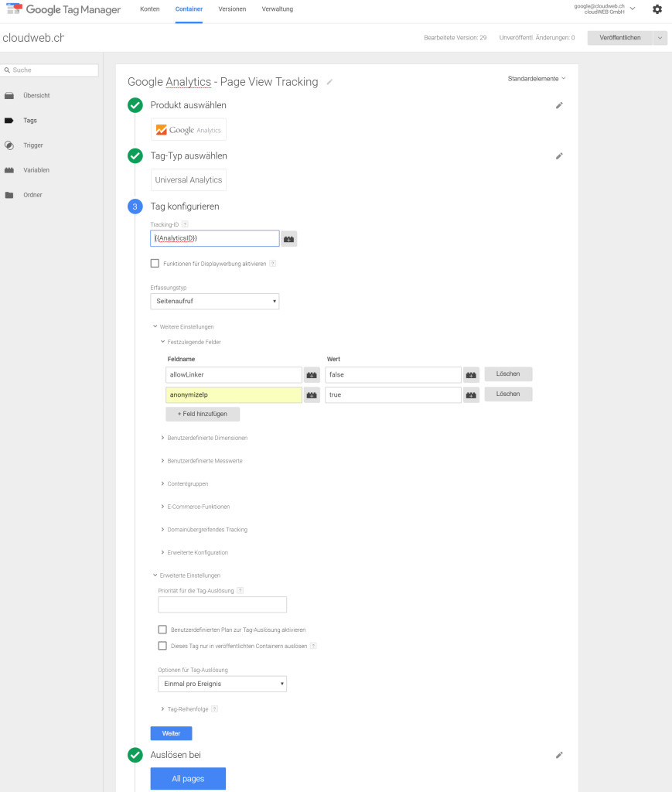Click the Google Tag Manager logo
Viewport: 672px width, 792px height.
[63, 9]
